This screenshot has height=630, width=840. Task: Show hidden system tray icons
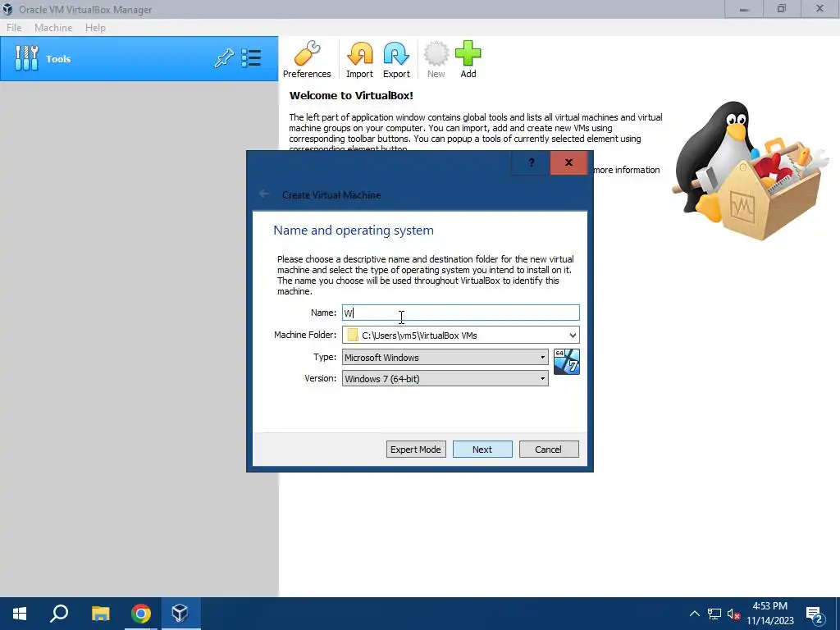(694, 614)
